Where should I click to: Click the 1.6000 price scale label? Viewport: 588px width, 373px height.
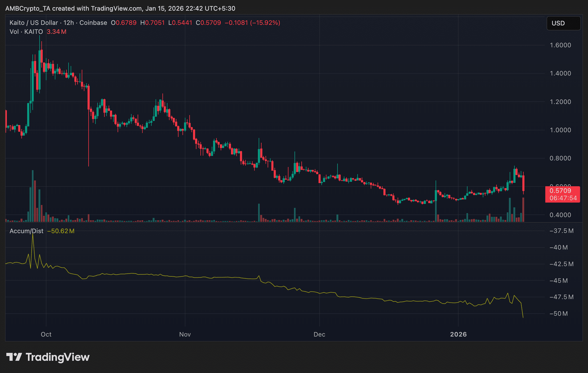560,45
